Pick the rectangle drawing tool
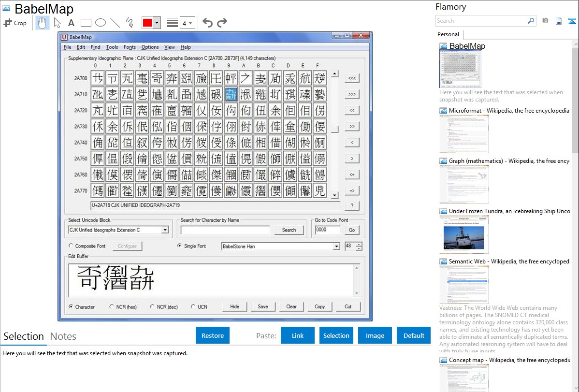 [86, 23]
